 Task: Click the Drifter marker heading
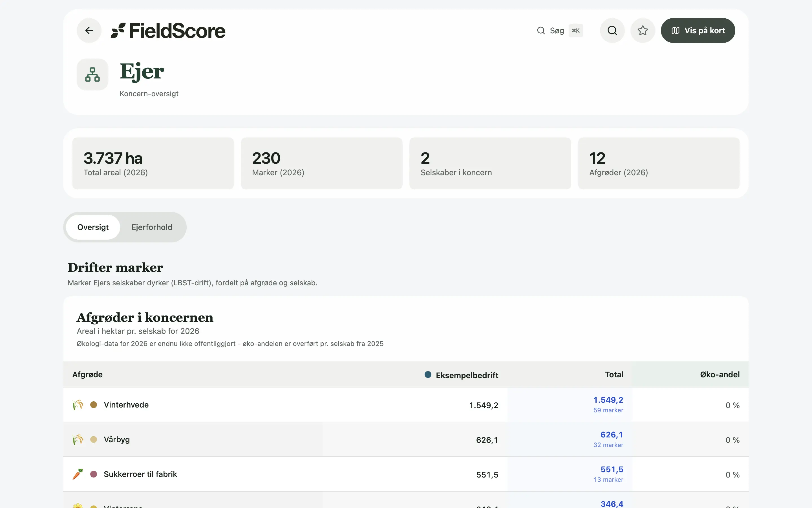[x=115, y=268]
